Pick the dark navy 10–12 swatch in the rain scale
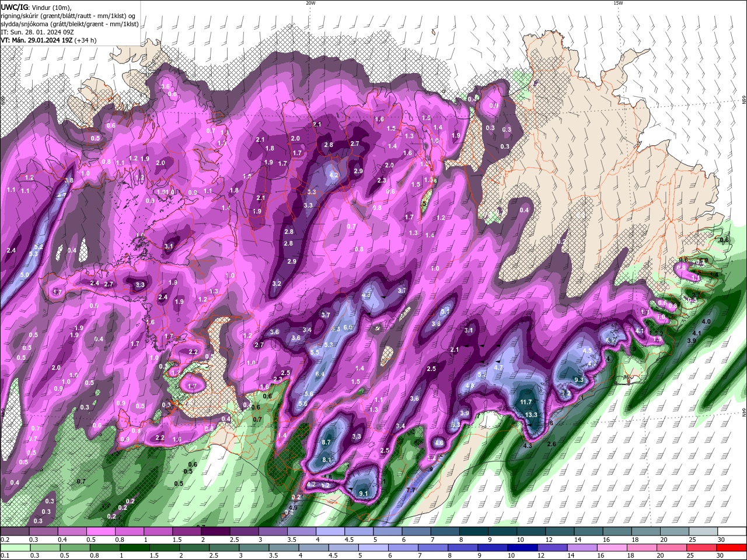 click(522, 548)
